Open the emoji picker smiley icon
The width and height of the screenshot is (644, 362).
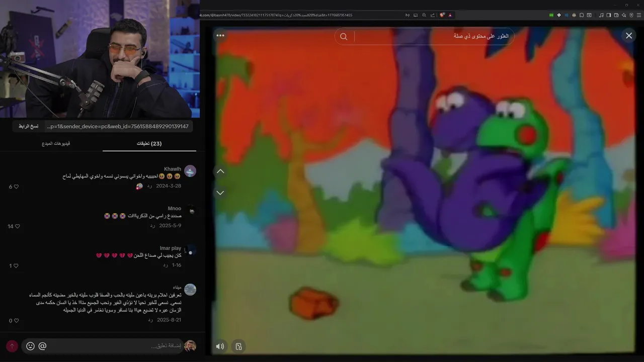(x=30, y=346)
